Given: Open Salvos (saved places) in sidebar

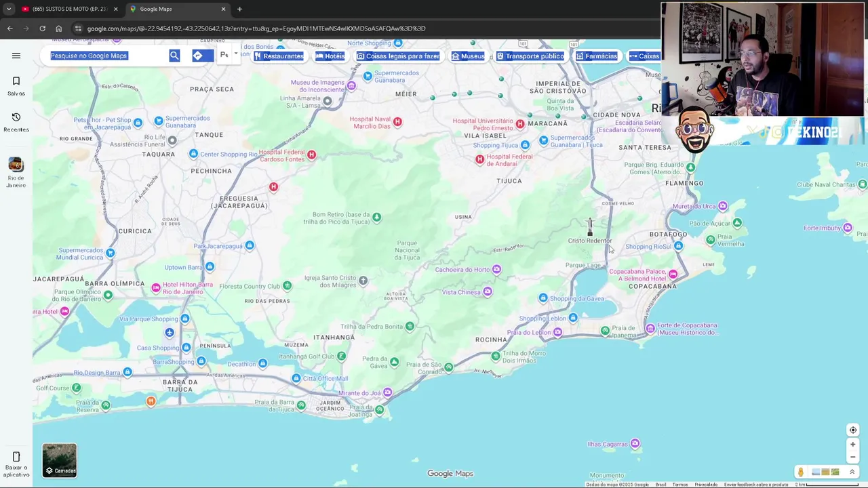Looking at the screenshot, I should pyautogui.click(x=16, y=86).
